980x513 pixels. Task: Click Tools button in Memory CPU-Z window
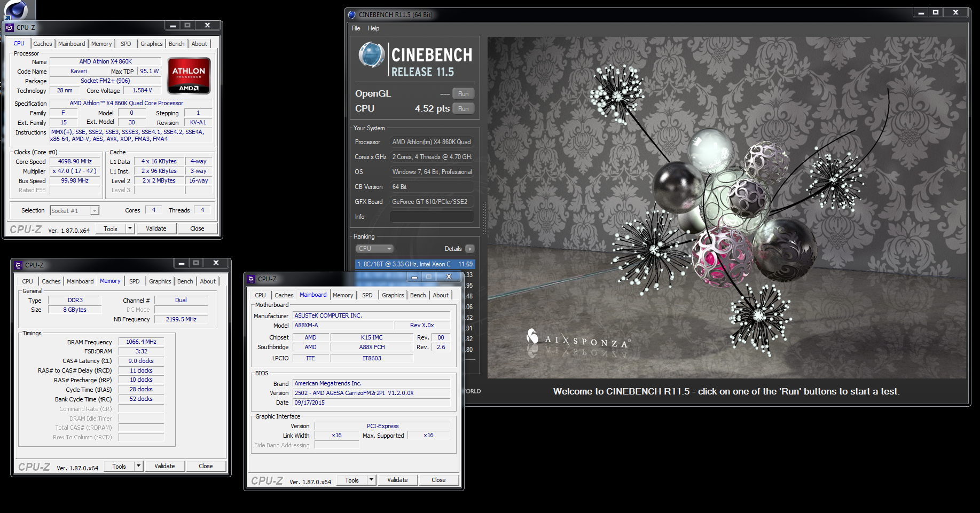point(119,466)
